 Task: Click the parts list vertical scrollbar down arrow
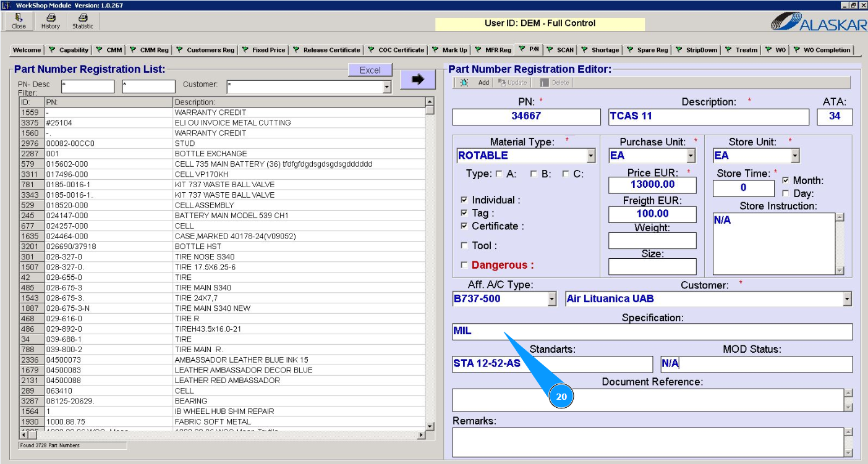tap(430, 426)
